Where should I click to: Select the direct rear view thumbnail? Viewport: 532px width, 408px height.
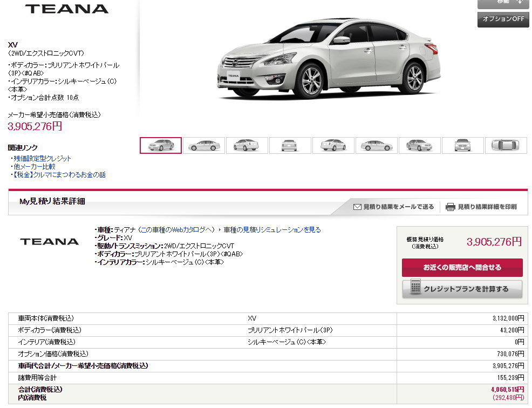tap(290, 145)
